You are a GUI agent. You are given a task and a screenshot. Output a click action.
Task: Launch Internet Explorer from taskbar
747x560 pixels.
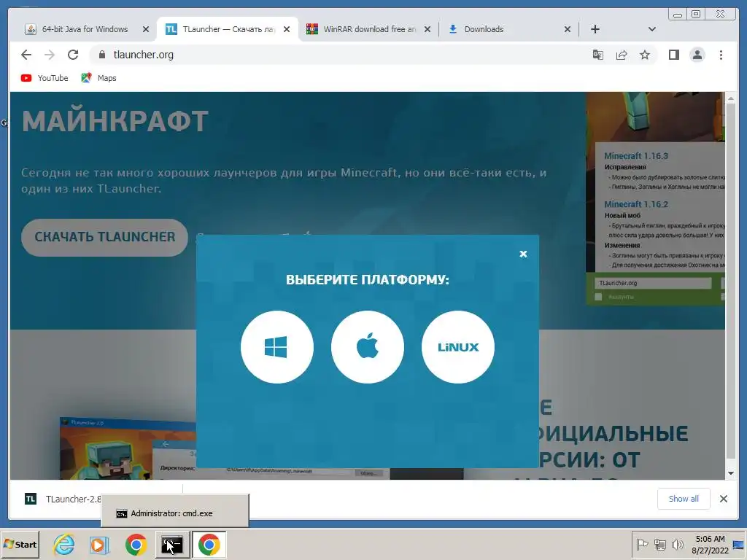[x=64, y=544]
